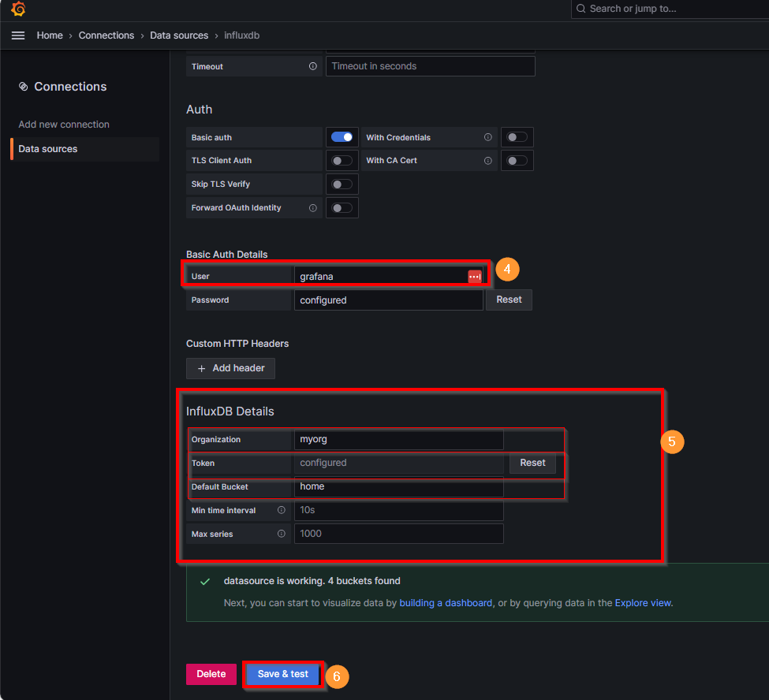Open the Explore view link
Screen dimensions: 769x700
pos(643,603)
